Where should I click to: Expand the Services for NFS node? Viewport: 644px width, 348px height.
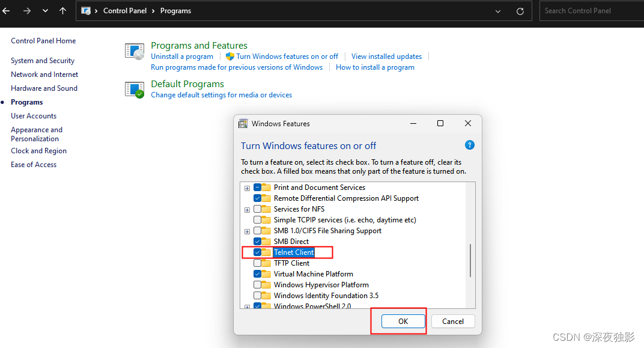[248, 210]
